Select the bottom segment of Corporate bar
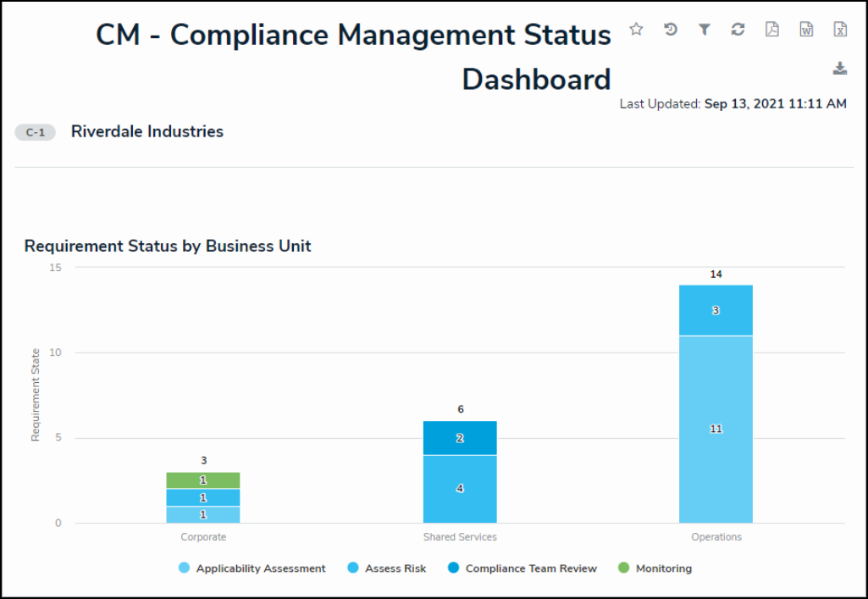868x599 pixels. tap(203, 514)
